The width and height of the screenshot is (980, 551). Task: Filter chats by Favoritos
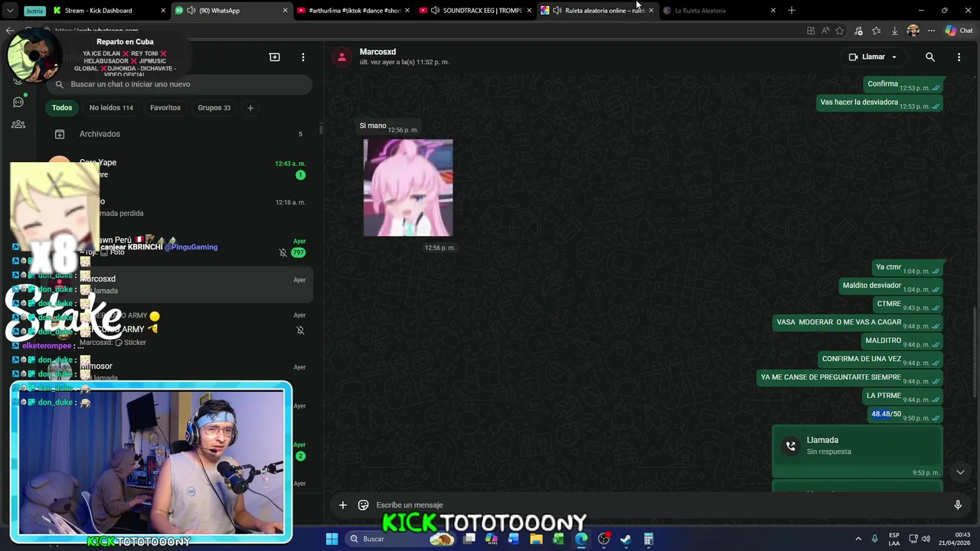coord(165,108)
